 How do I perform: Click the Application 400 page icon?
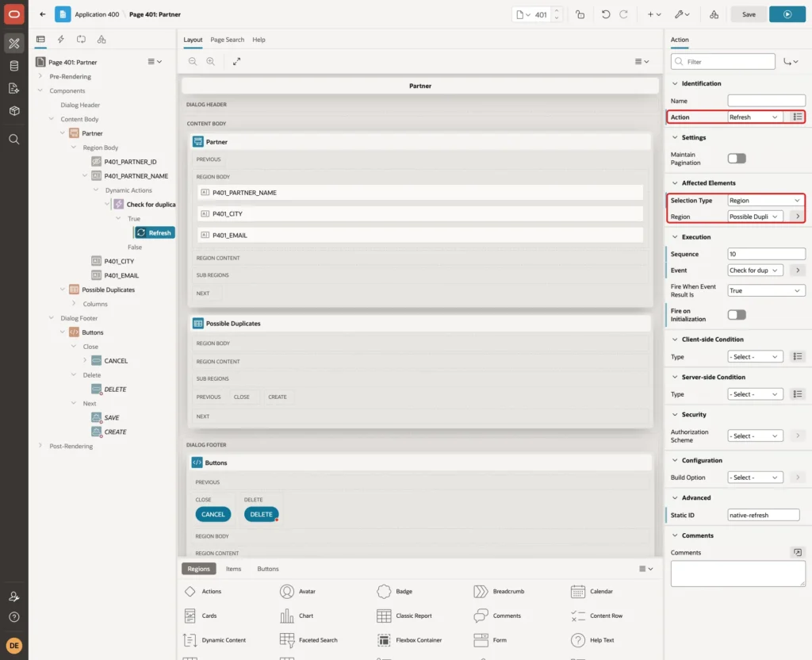pos(63,14)
